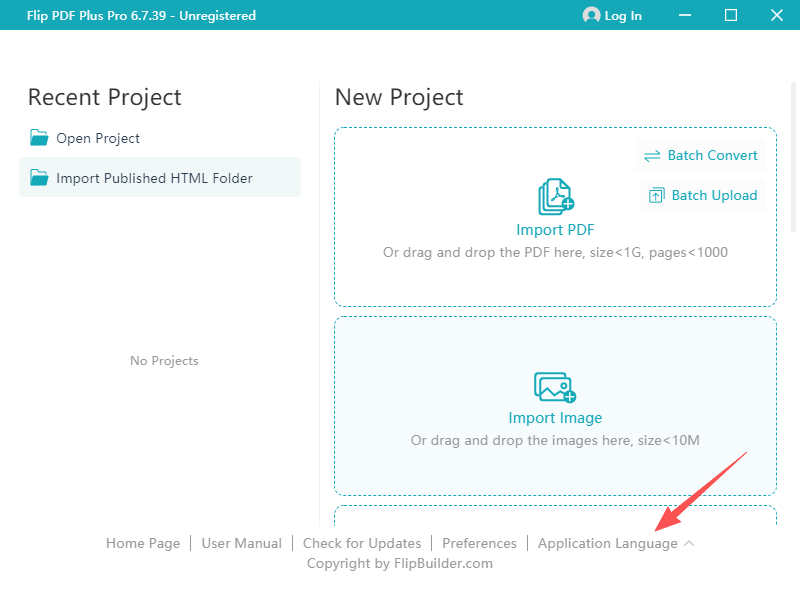Click the Import PDF document icon

point(555,198)
